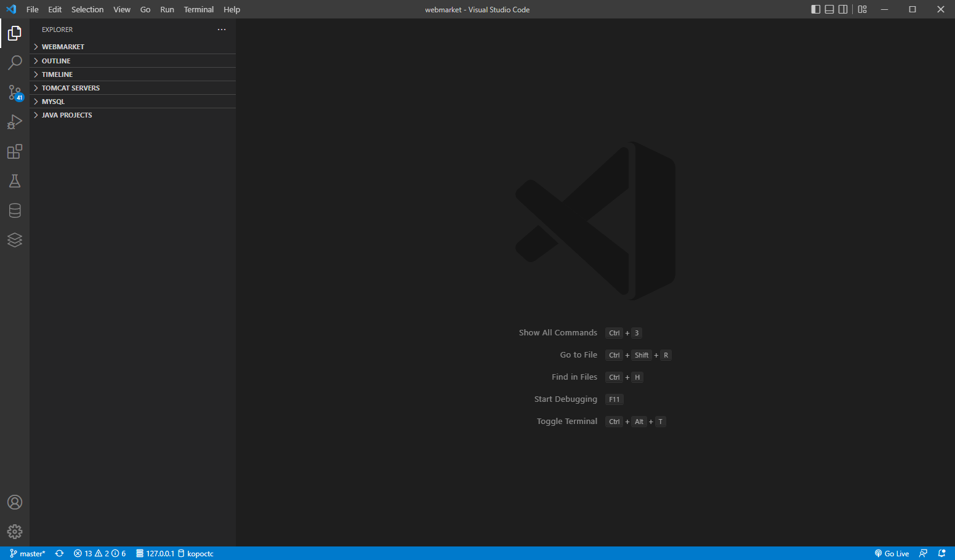Toggle the bottom panel layout button
Viewport: 955px width, 560px height.
pyautogui.click(x=829, y=9)
